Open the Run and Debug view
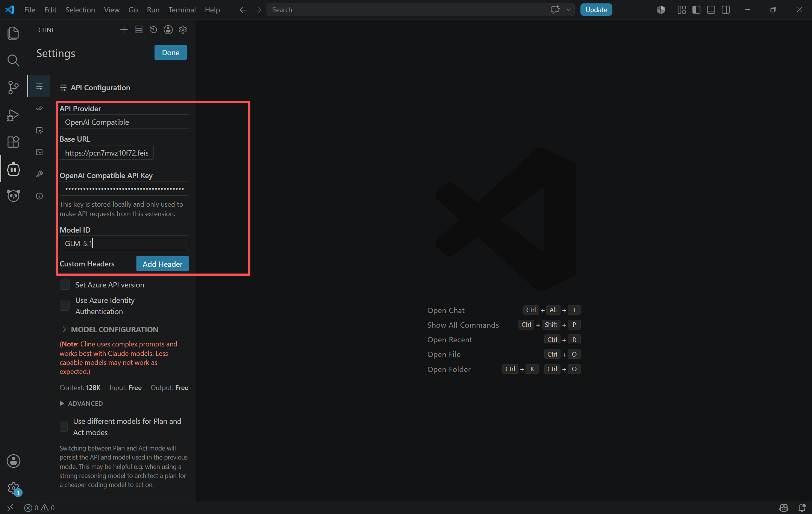Viewport: 812px width, 514px height. point(13,115)
